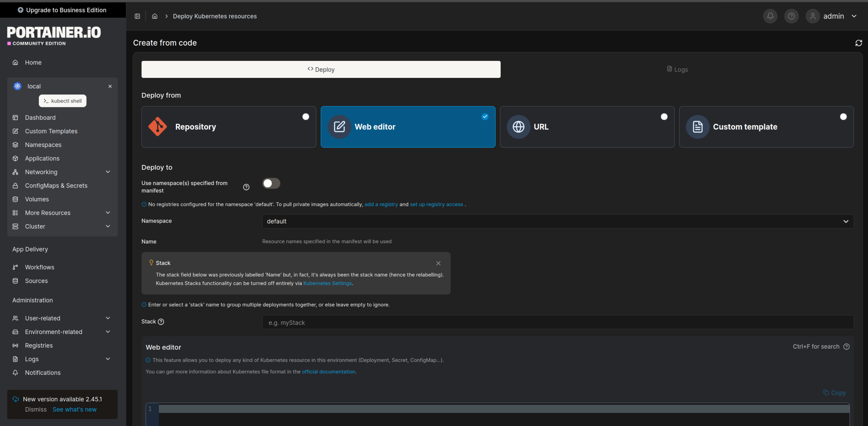Dismiss the Stack info callout
Image resolution: width=868 pixels, height=426 pixels.
pos(438,263)
